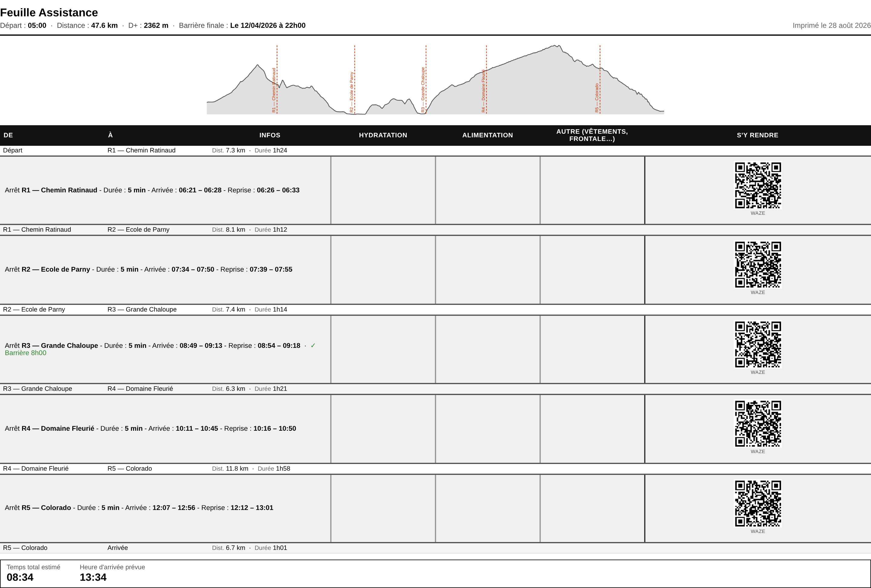871x588 pixels.
Task: Click the distance value 47.6 km
Action: [x=104, y=25]
